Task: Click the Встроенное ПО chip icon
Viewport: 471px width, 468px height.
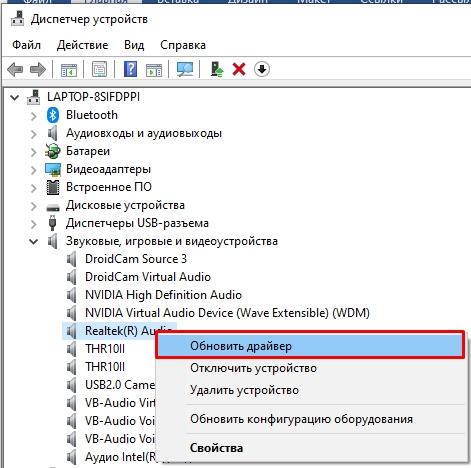Action: click(53, 187)
